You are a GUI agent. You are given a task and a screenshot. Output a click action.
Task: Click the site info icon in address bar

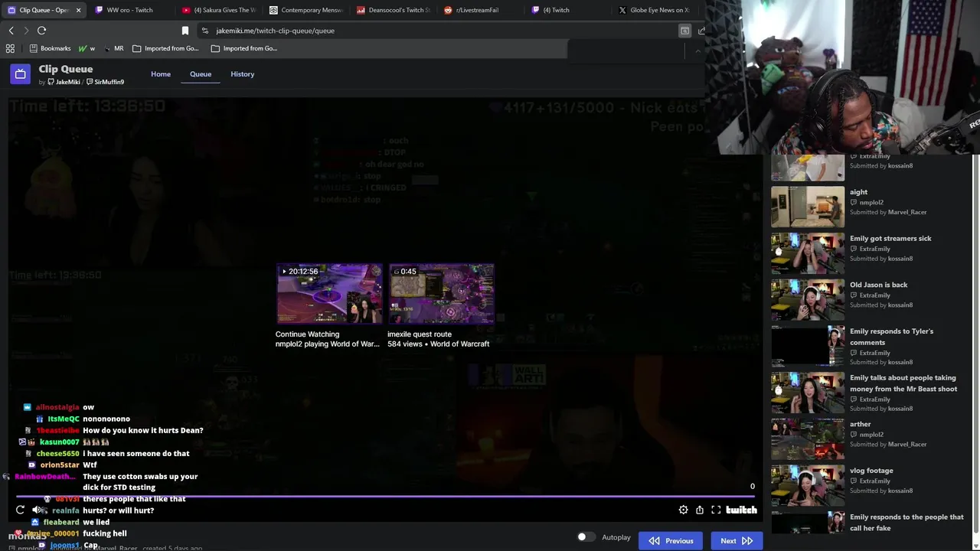tap(205, 31)
